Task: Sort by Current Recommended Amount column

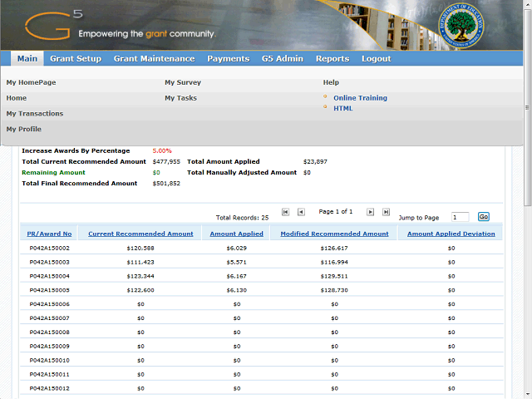Action: 140,234
